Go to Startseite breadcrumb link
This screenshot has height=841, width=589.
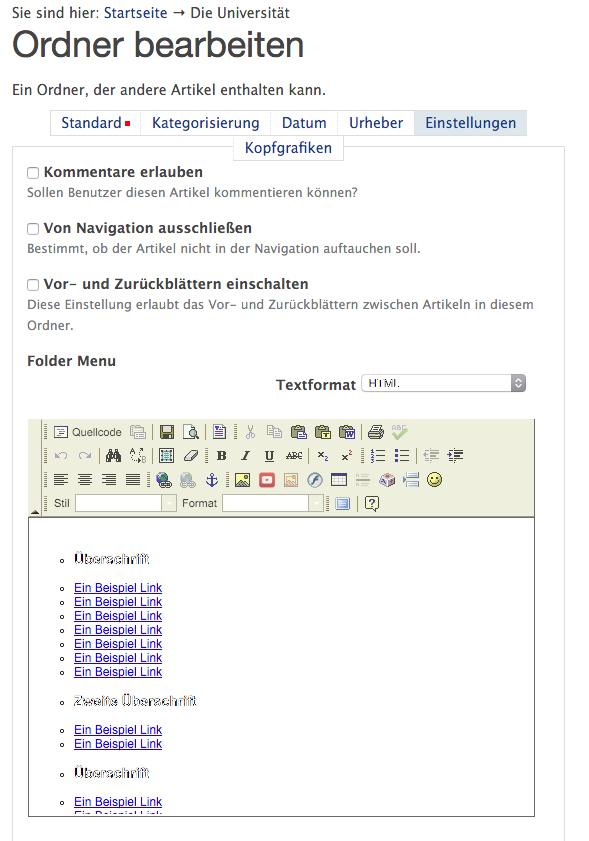(136, 13)
